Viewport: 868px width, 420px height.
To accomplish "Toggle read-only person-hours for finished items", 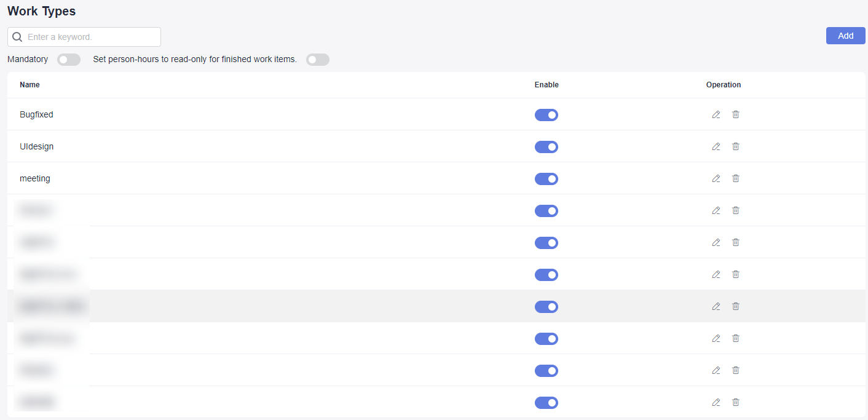I will (x=318, y=60).
